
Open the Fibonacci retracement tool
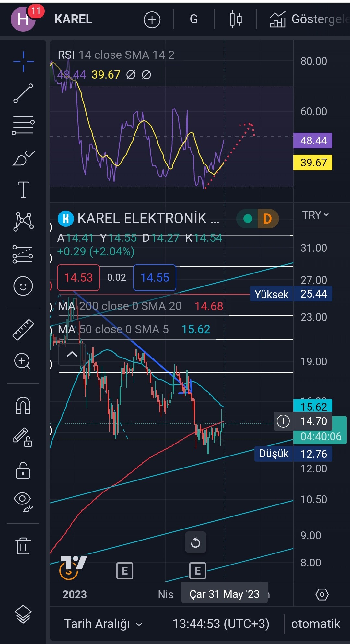23,125
